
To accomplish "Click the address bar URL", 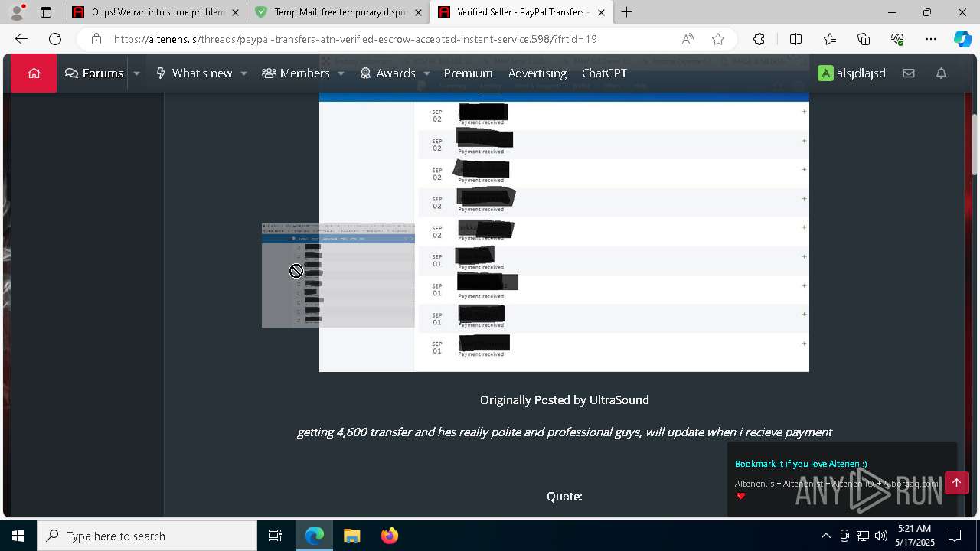I will click(x=355, y=39).
